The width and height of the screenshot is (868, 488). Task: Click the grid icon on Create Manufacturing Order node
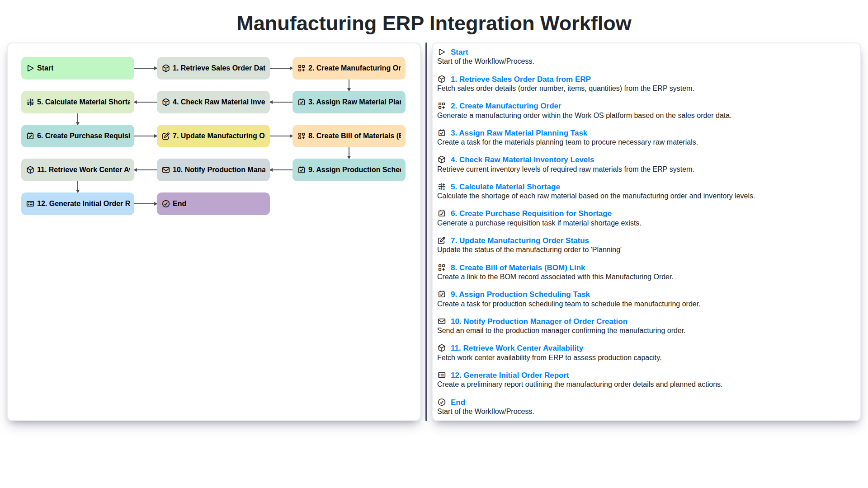[301, 68]
